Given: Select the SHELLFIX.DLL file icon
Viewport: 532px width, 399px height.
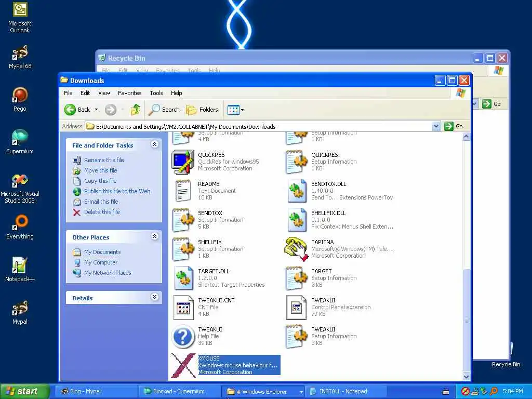Looking at the screenshot, I should pos(296,220).
